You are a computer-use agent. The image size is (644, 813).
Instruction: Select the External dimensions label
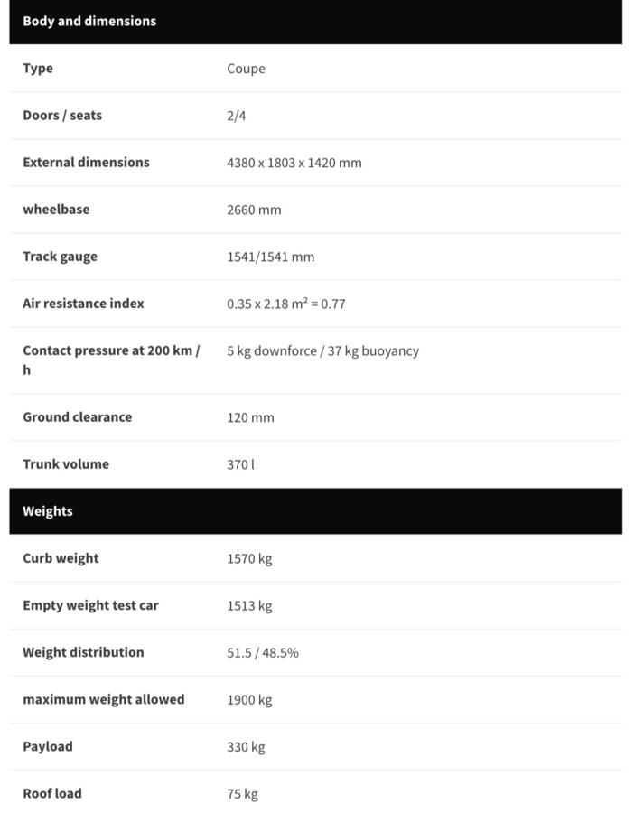coord(86,163)
